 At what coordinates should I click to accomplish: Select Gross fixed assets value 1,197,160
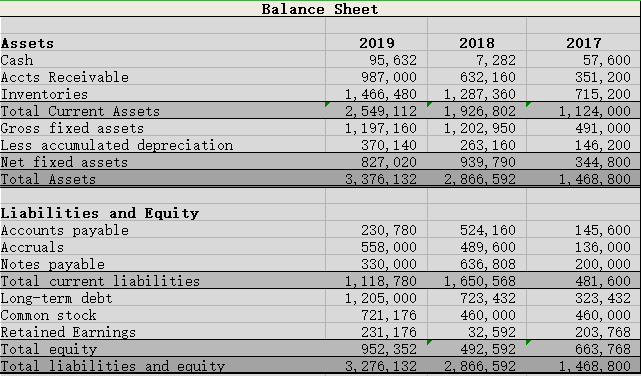(381, 128)
